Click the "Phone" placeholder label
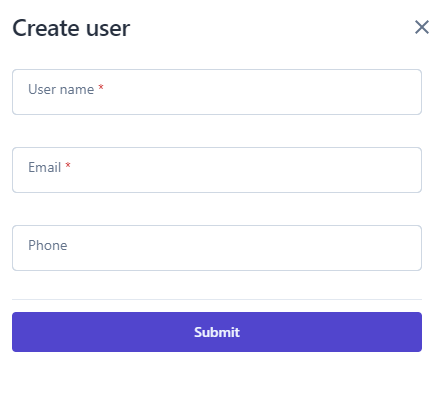Screen dimensions: 438x399 click(x=48, y=245)
